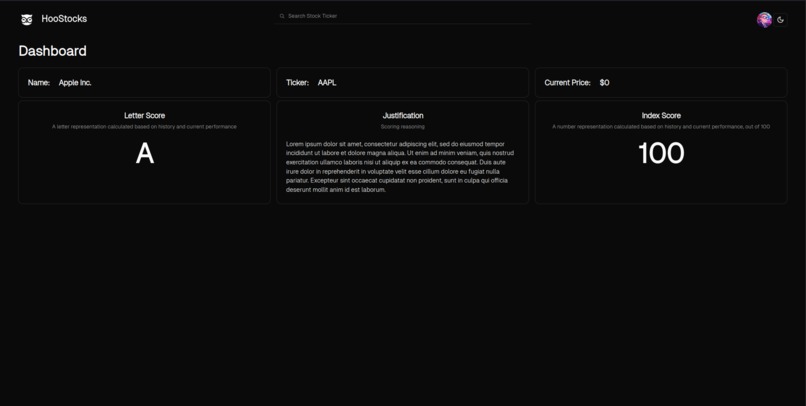Focus the Search Stock Ticker field

[402, 16]
